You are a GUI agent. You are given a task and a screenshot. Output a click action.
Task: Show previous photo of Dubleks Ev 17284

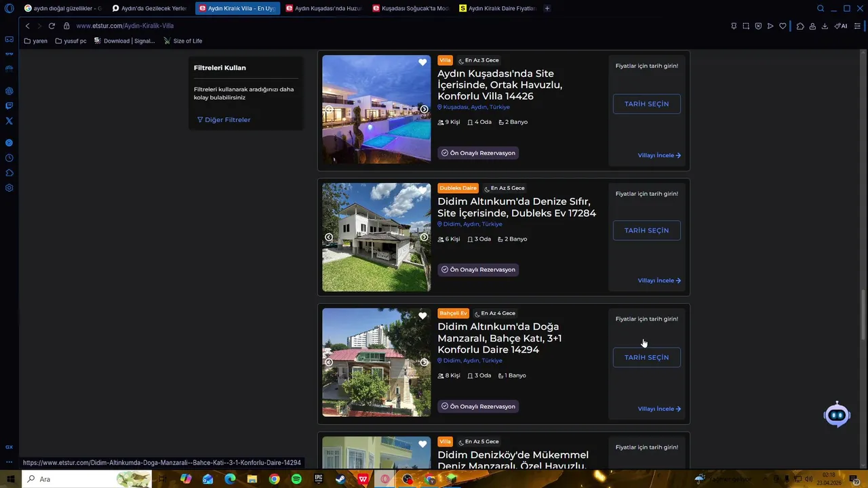click(329, 237)
